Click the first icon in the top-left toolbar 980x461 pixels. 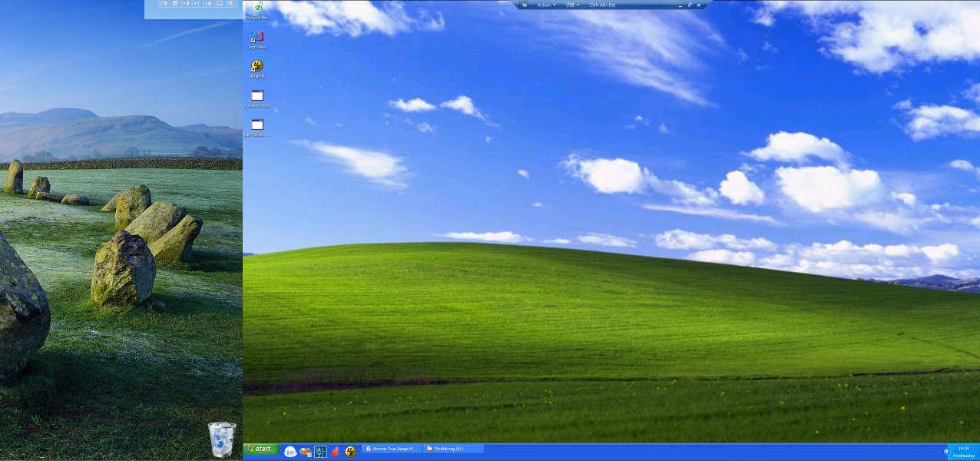pos(164,4)
